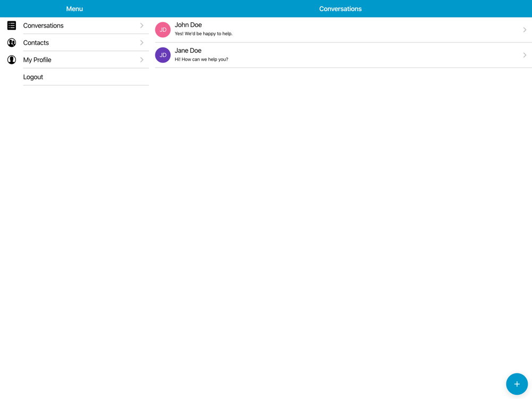Click the Conversations header title
Viewport: 532px width, 399px height.
(x=340, y=9)
